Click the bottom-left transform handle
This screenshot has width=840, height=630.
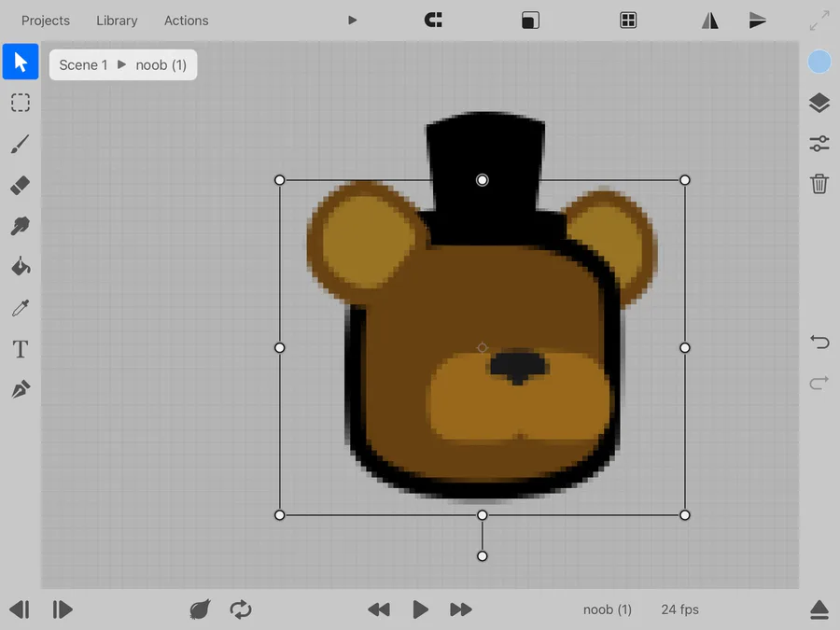tap(280, 515)
